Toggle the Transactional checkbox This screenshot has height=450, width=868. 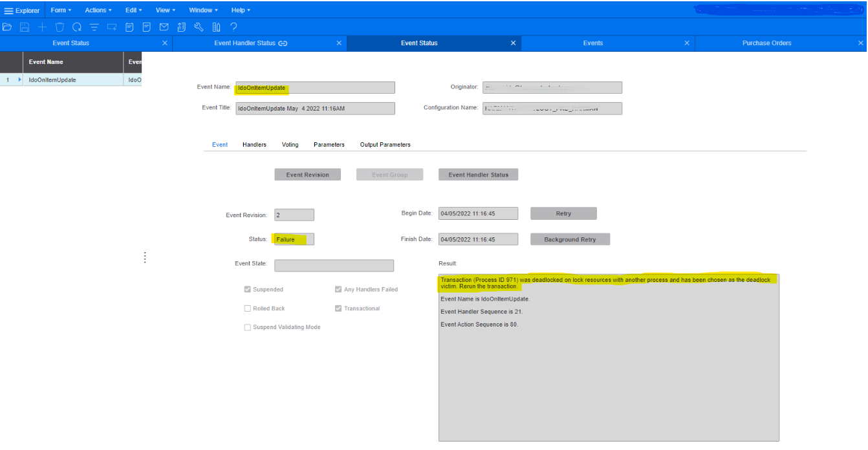coord(338,308)
